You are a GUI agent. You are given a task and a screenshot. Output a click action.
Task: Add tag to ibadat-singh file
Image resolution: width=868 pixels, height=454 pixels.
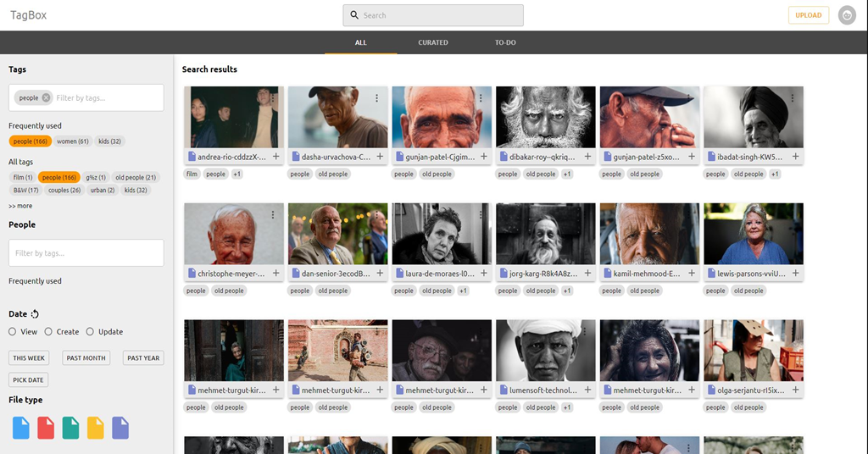pos(795,157)
